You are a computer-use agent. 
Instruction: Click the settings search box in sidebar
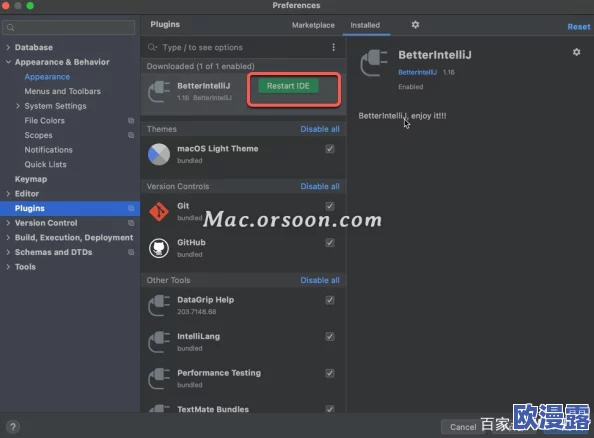tap(69, 28)
